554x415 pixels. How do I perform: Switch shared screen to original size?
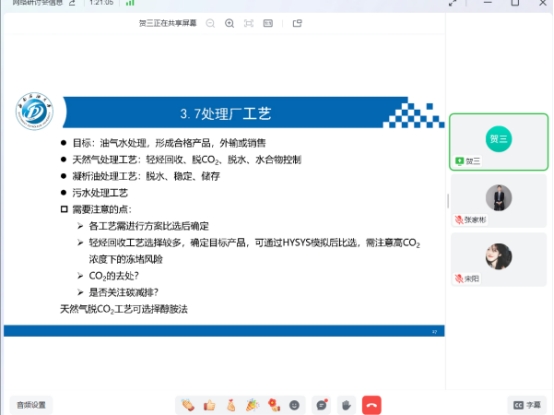point(268,23)
